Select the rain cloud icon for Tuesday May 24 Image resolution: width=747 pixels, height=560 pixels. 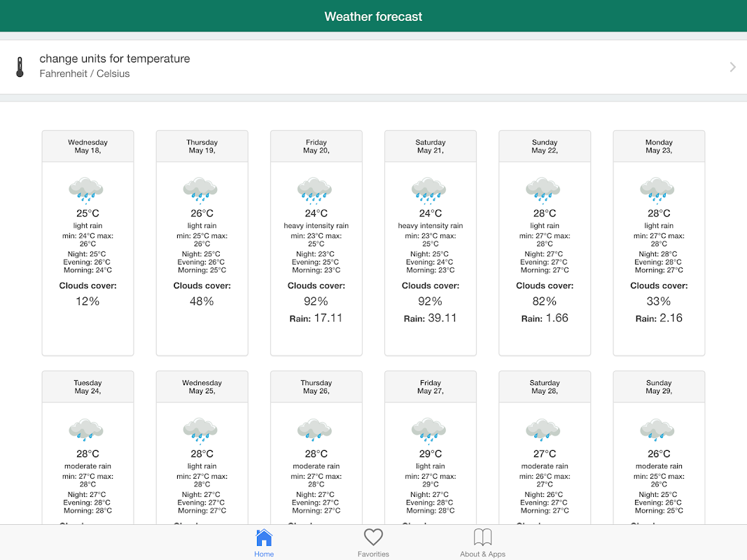(86, 430)
